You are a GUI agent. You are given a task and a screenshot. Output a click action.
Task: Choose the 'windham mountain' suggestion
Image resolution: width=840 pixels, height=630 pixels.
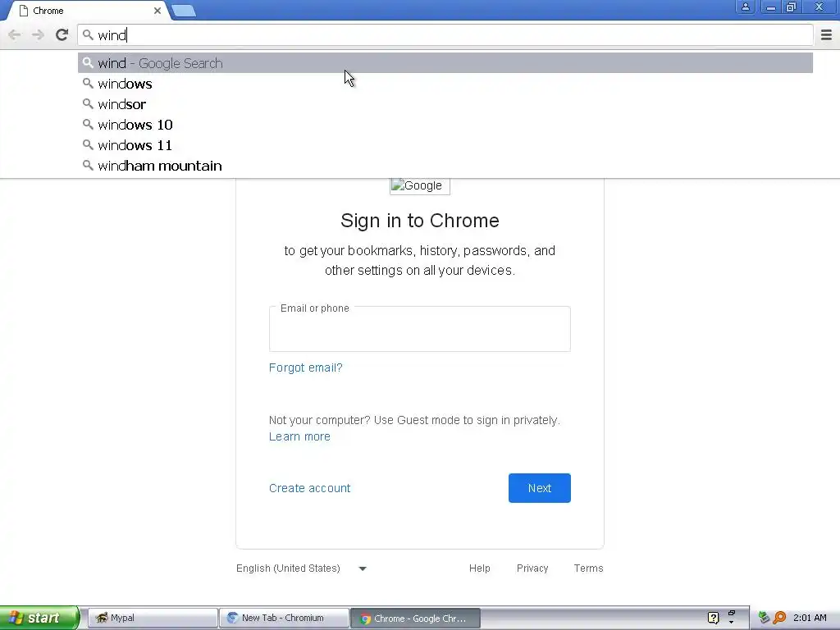pos(445,166)
